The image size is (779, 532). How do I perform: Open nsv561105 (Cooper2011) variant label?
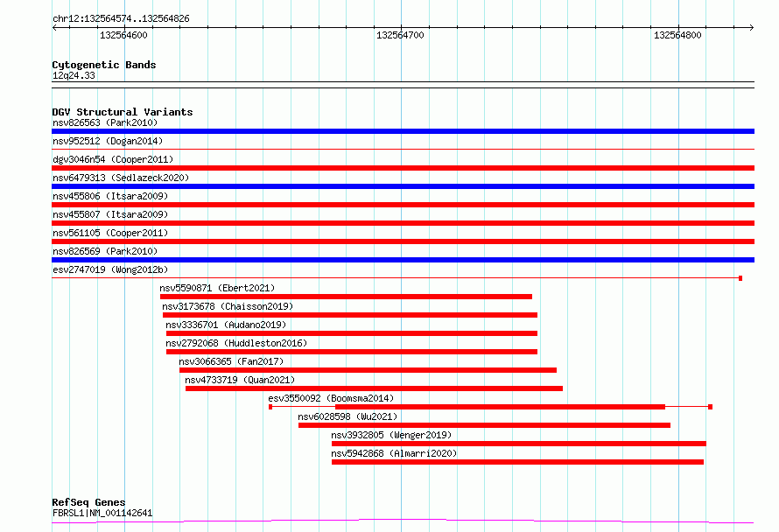point(110,233)
